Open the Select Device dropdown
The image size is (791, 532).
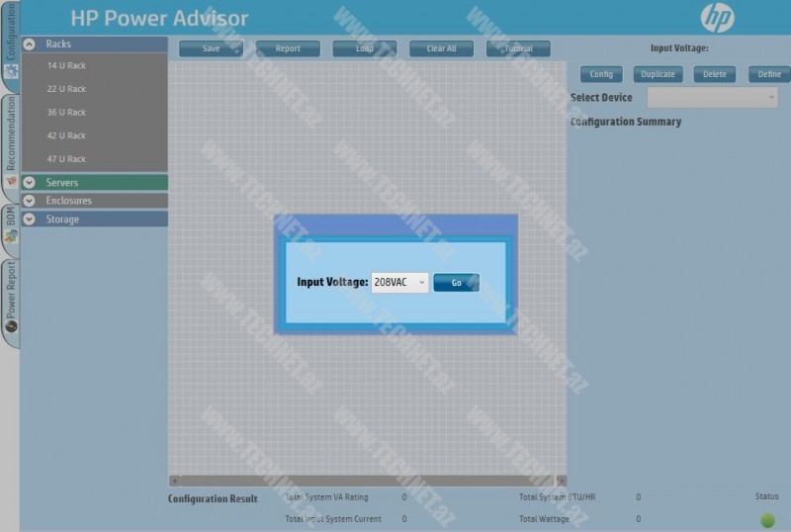click(x=712, y=98)
